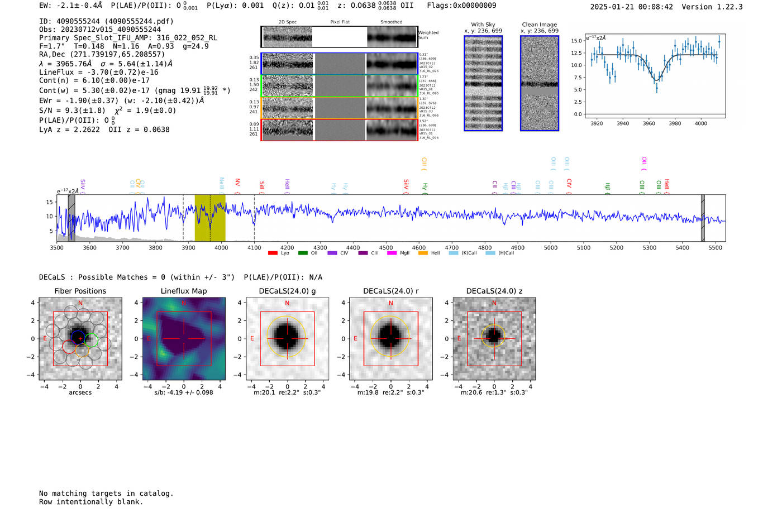Click the Pixel Flat column header
Screen dimensions: 782x532
(x=340, y=22)
